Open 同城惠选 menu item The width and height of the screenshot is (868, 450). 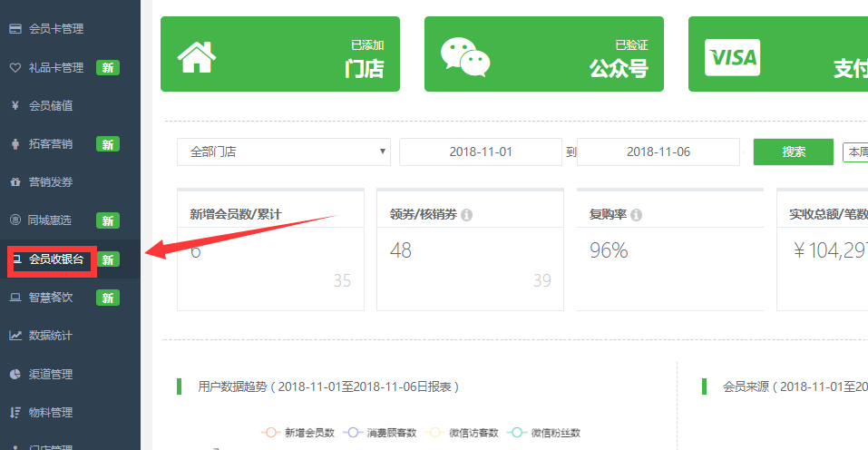click(50, 220)
